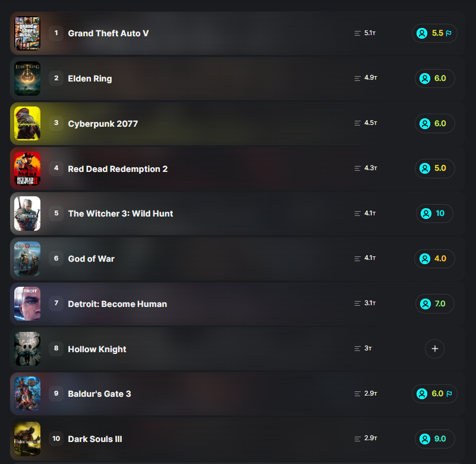
Task: Click the 5.0 rating of Red Dead Redemption 2
Action: click(x=434, y=168)
